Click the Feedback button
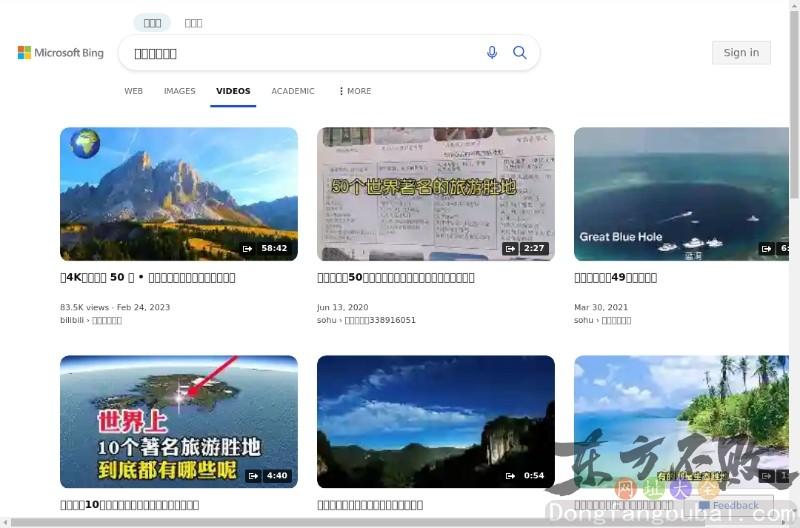 [729, 505]
